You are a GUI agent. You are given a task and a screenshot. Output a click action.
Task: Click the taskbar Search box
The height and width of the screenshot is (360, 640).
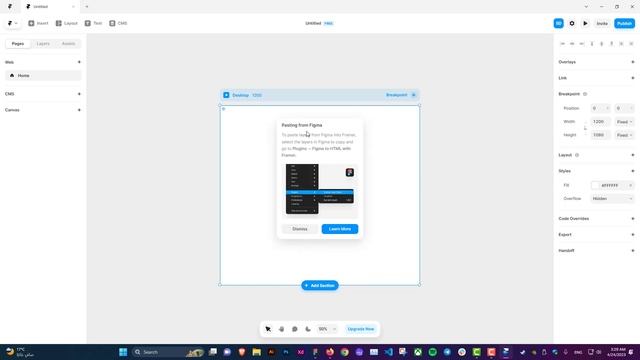point(168,352)
